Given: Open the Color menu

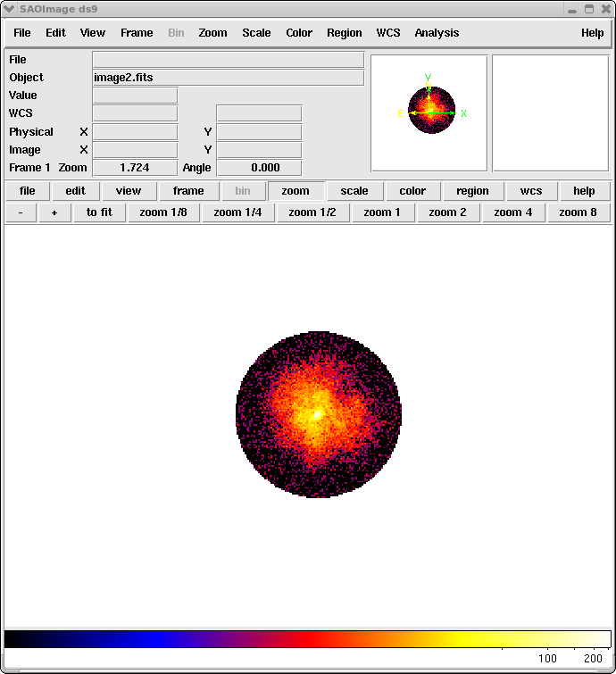Looking at the screenshot, I should [299, 33].
